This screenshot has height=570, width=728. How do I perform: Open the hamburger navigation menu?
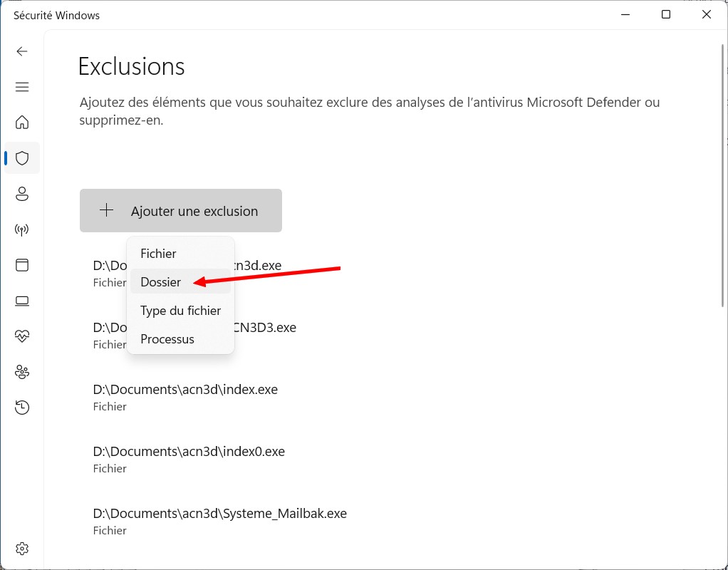pos(22,87)
